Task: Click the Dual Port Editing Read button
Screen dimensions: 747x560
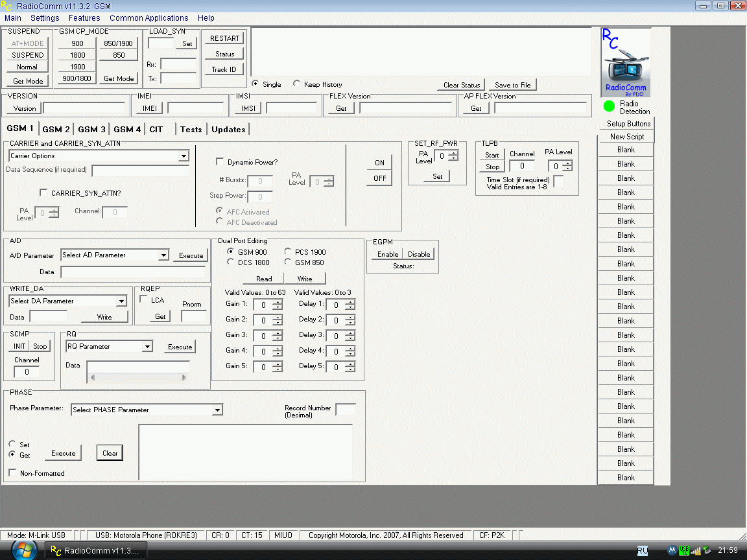Action: coord(264,279)
